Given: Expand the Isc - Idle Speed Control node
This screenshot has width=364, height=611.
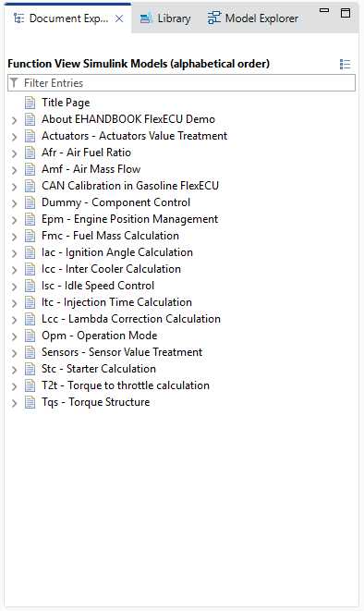Looking at the screenshot, I should tap(15, 287).
